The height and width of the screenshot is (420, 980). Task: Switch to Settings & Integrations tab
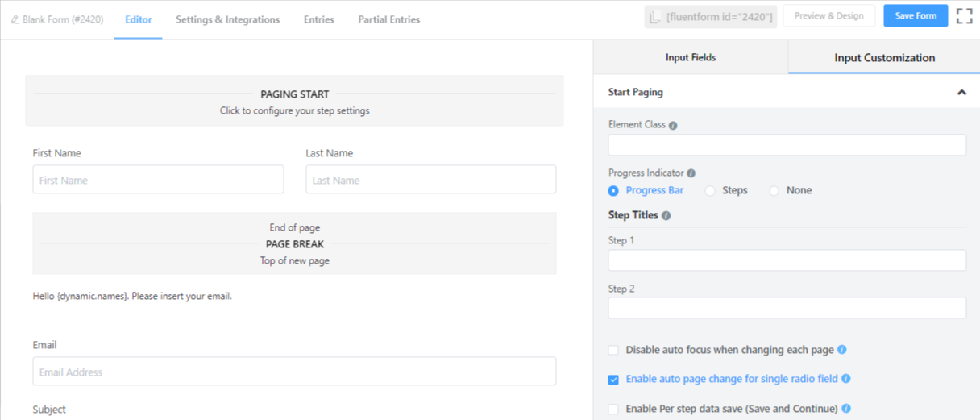228,19
